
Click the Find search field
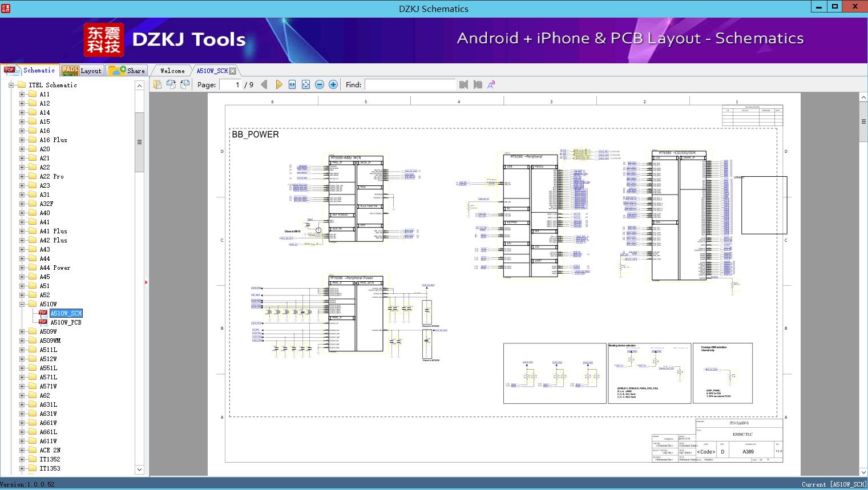coord(410,84)
